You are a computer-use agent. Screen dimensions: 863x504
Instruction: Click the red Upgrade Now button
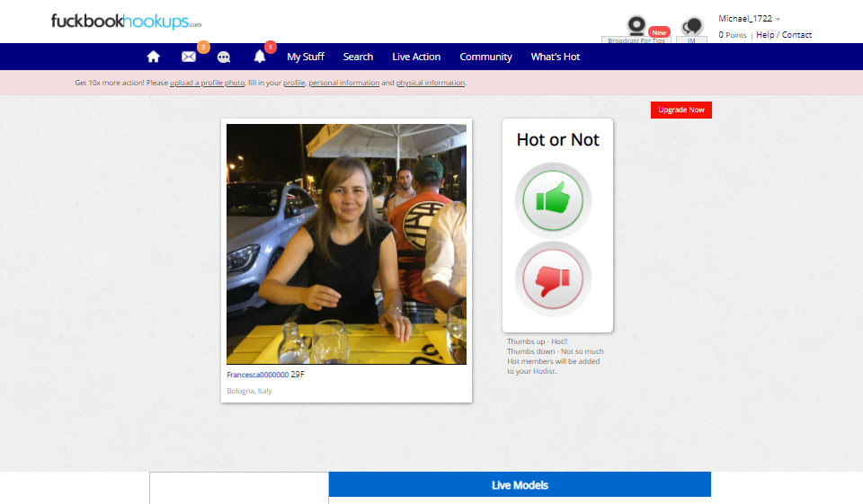[x=681, y=110]
